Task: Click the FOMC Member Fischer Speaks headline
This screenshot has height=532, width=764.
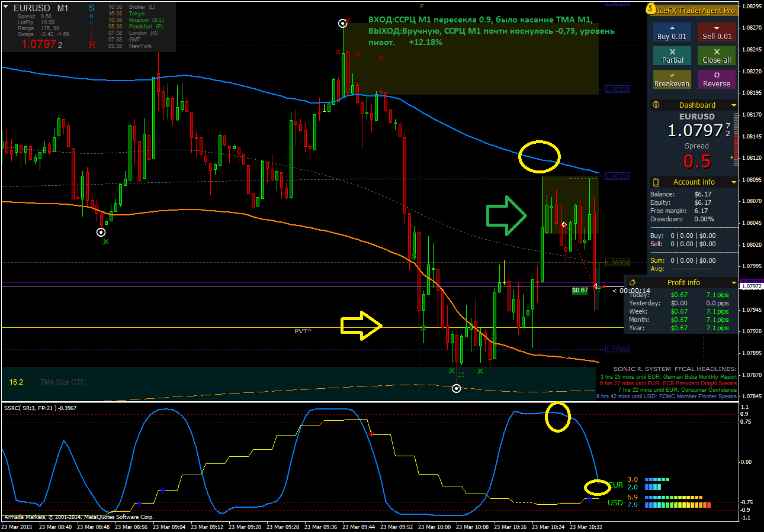Action: 666,396
